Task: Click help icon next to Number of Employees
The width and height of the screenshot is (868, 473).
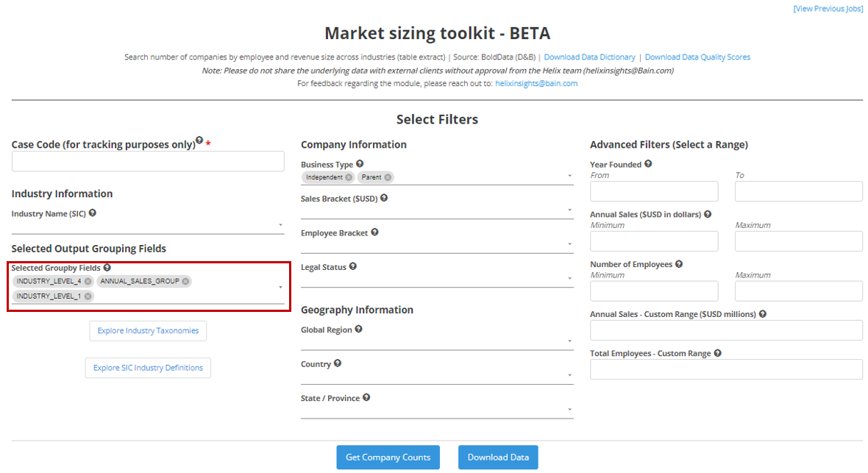Action: 679,264
